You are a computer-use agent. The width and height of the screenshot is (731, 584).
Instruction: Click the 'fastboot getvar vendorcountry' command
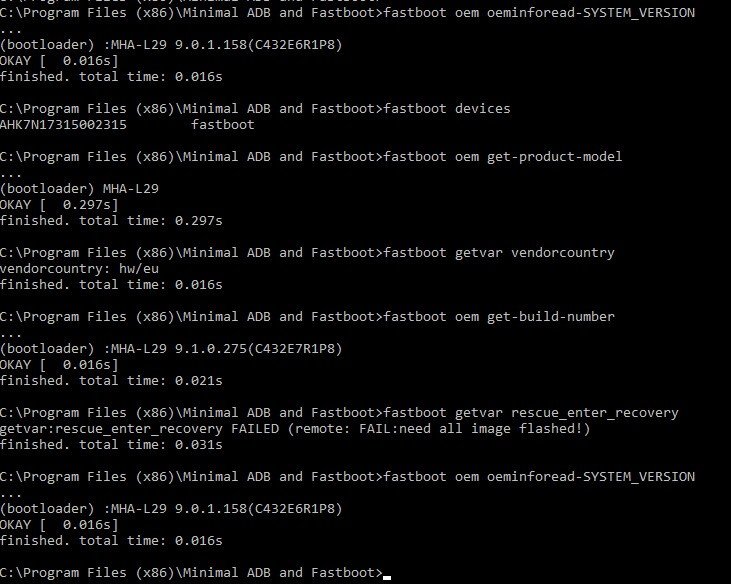[x=499, y=253]
